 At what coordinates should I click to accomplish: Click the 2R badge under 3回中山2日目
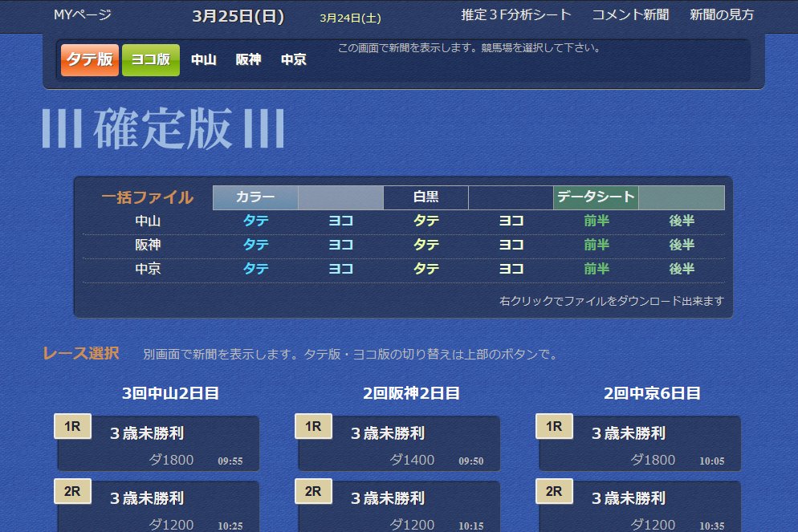pyautogui.click(x=73, y=491)
